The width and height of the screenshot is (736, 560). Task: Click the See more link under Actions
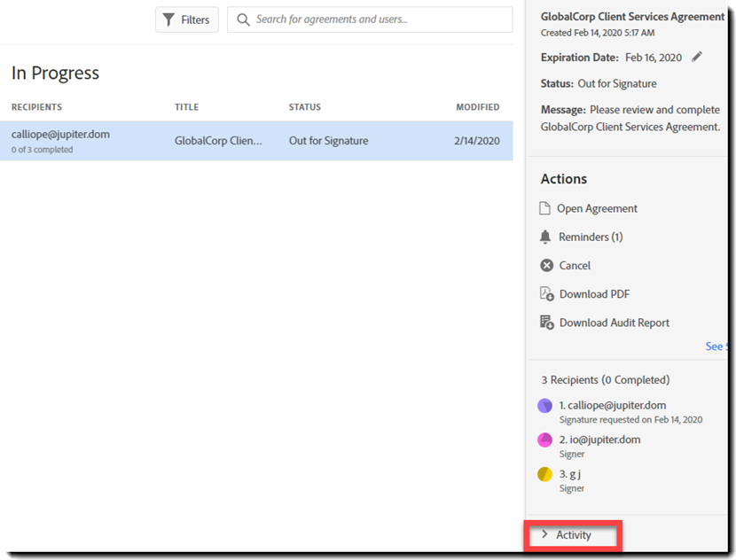click(716, 346)
